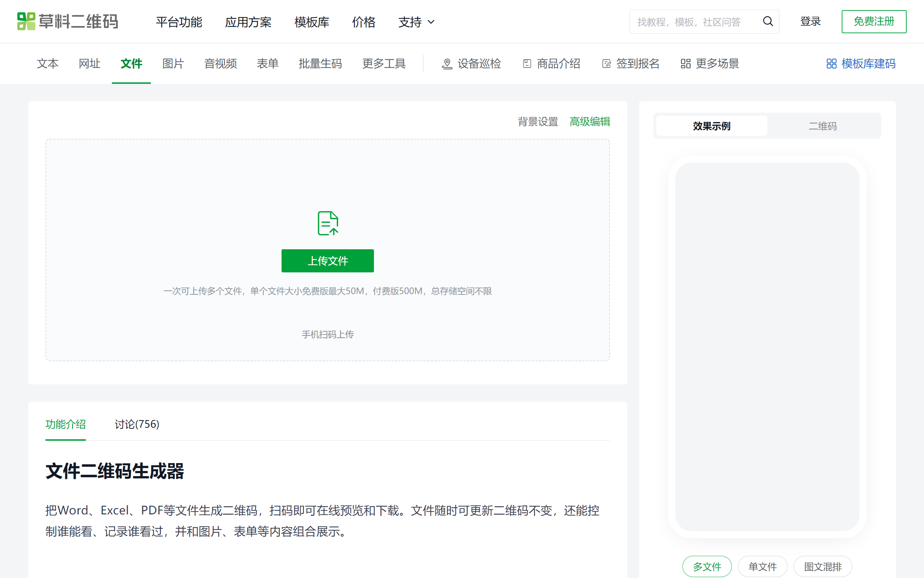Click the 免费注册 button
The image size is (924, 578).
coord(874,21)
